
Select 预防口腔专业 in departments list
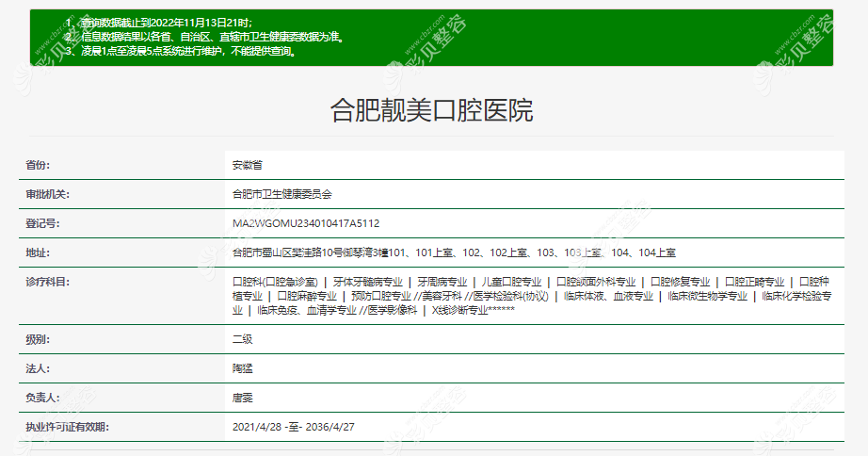click(381, 296)
